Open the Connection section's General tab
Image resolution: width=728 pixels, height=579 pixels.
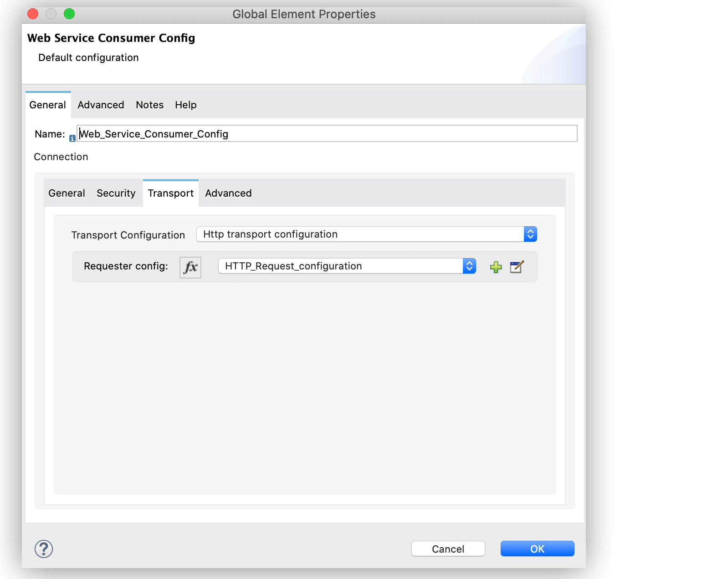pos(67,193)
